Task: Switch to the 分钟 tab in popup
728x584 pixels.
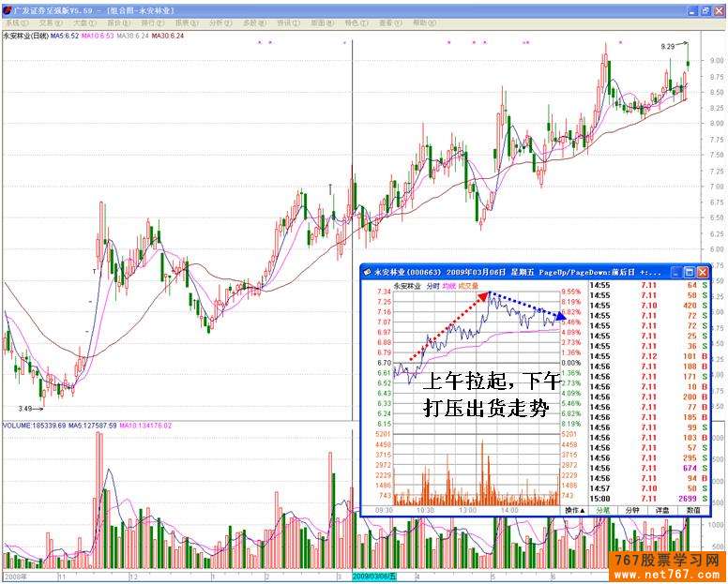Action: 634,510
